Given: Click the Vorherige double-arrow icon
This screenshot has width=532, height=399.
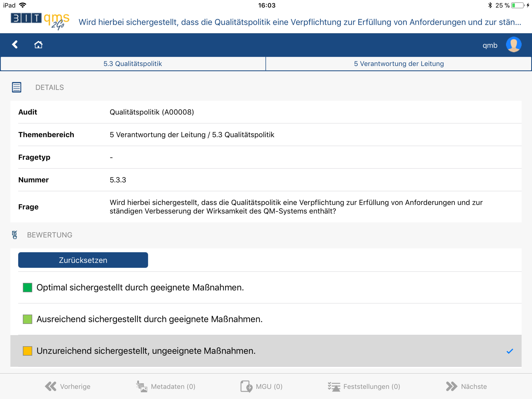Looking at the screenshot, I should tap(50, 386).
